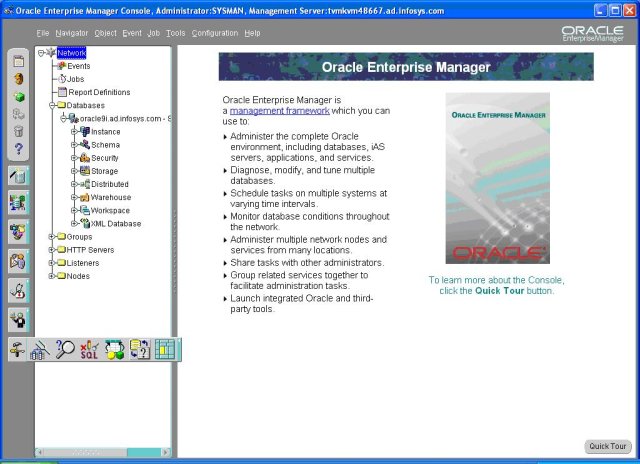The width and height of the screenshot is (640, 464).
Task: Open the Job menu
Action: click(153, 33)
